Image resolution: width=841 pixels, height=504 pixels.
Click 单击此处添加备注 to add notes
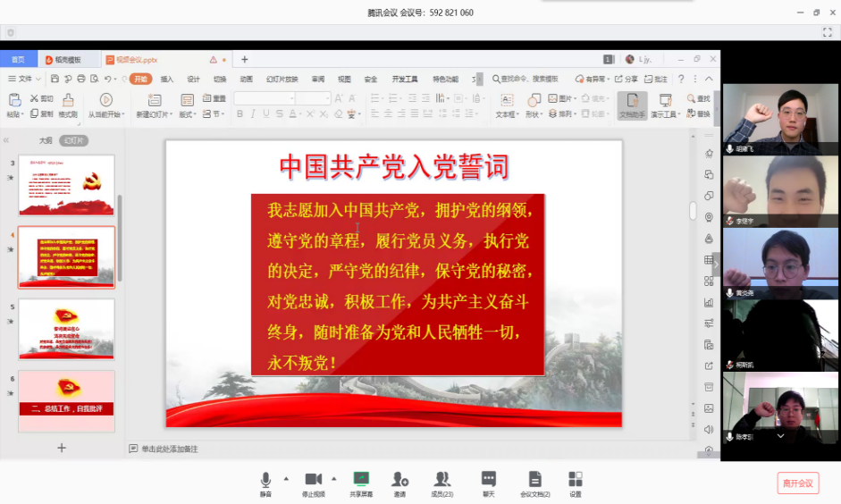coord(169,449)
